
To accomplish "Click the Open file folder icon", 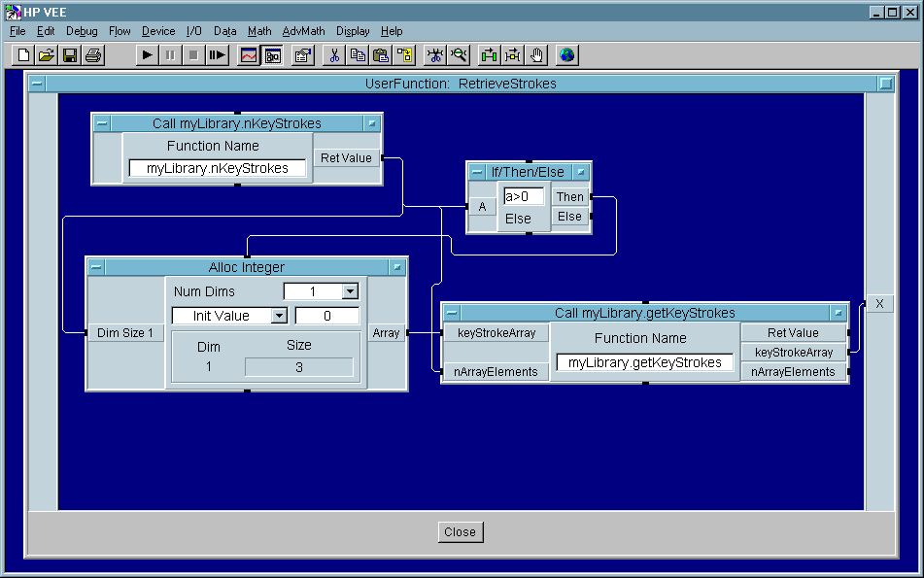I will [x=47, y=55].
